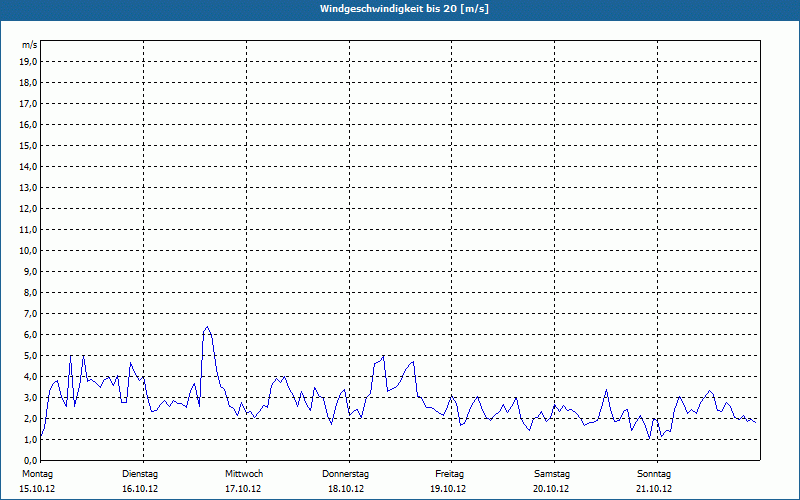The height and width of the screenshot is (500, 800).
Task: Click the 'Montag' day label
Action: click(x=37, y=474)
